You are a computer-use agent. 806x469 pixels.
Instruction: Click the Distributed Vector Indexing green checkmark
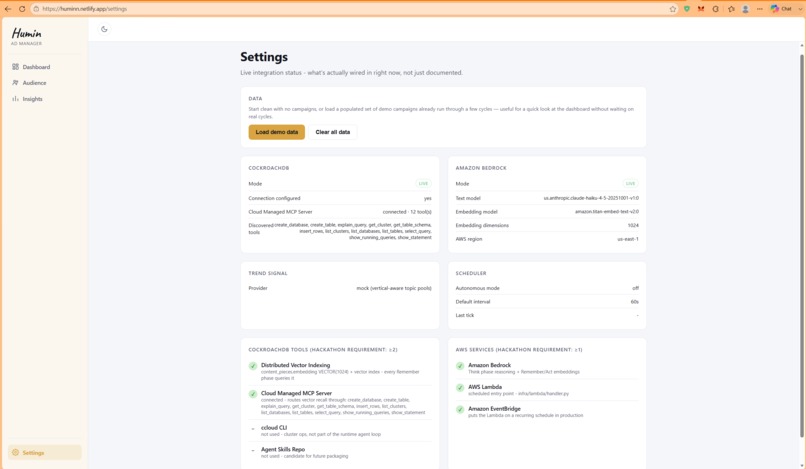point(253,366)
